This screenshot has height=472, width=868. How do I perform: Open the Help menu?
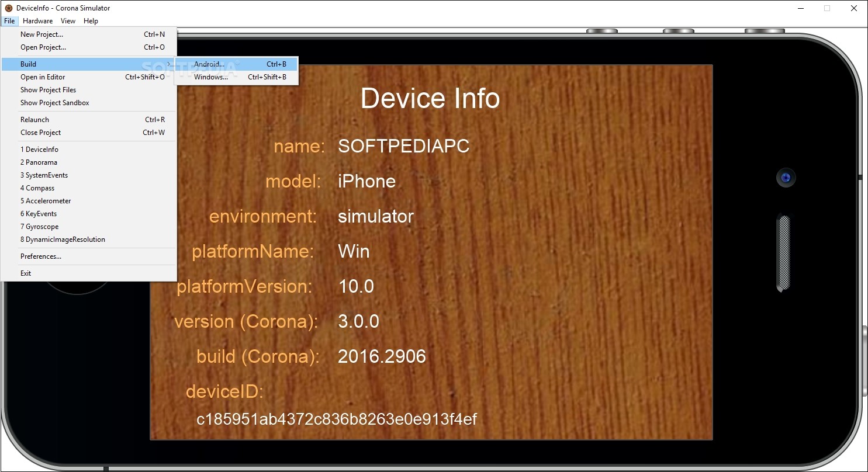91,21
